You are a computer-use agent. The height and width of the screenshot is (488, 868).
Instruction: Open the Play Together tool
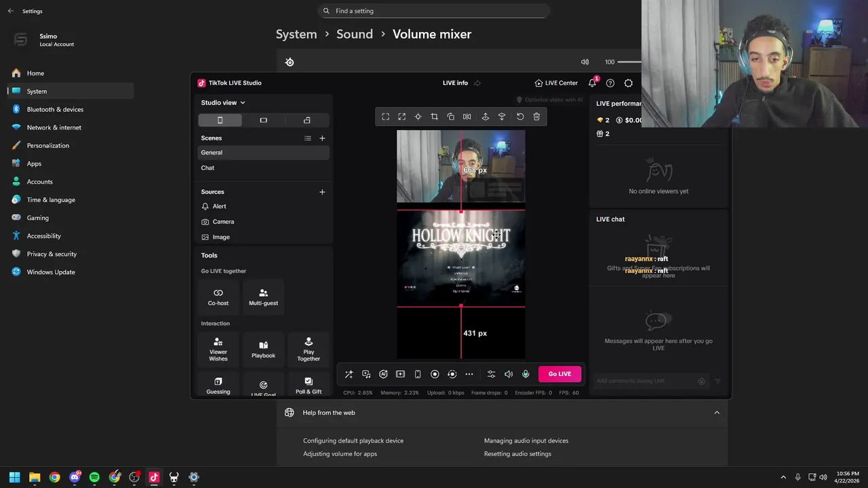309,349
